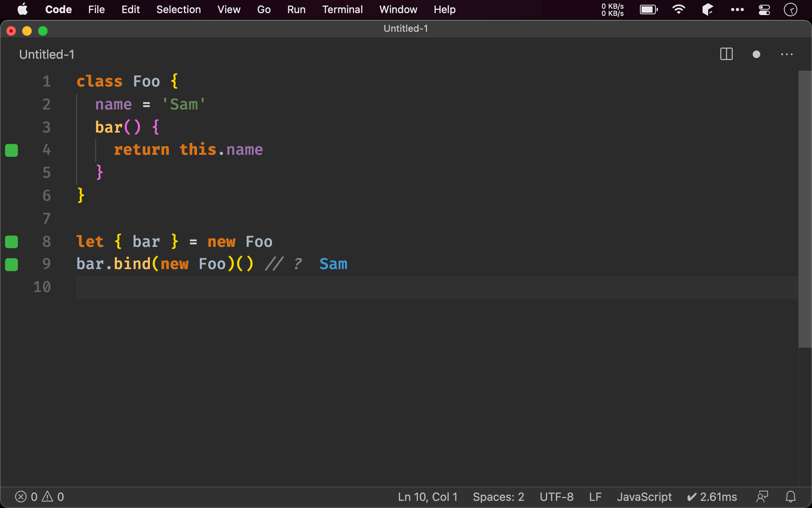Click the unsaved changes dot indicator
The width and height of the screenshot is (812, 508).
pyautogui.click(x=756, y=54)
